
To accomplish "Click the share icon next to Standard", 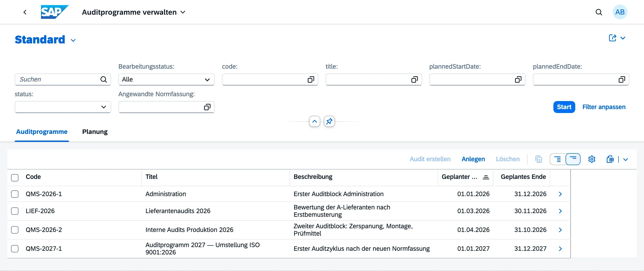I will coord(612,38).
